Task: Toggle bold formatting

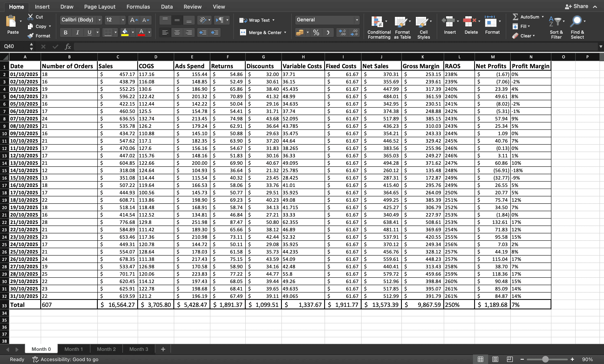Action: click(x=66, y=33)
